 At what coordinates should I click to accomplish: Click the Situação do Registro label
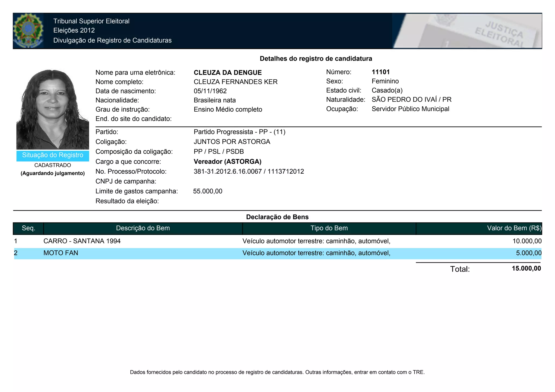[x=53, y=155]
